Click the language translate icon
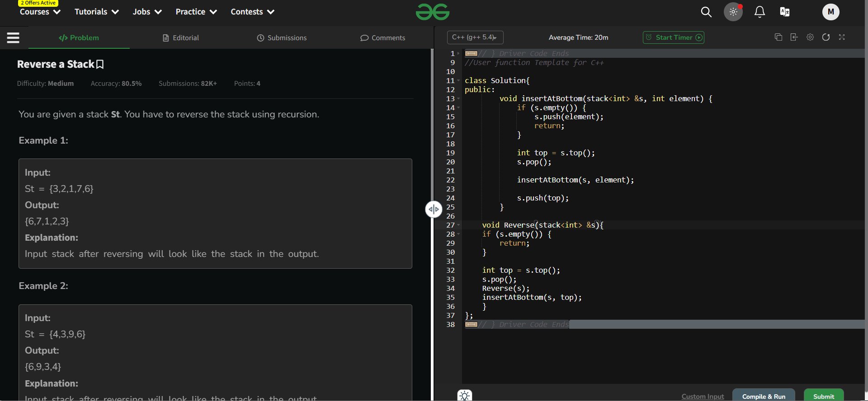The image size is (868, 401). pyautogui.click(x=785, y=12)
